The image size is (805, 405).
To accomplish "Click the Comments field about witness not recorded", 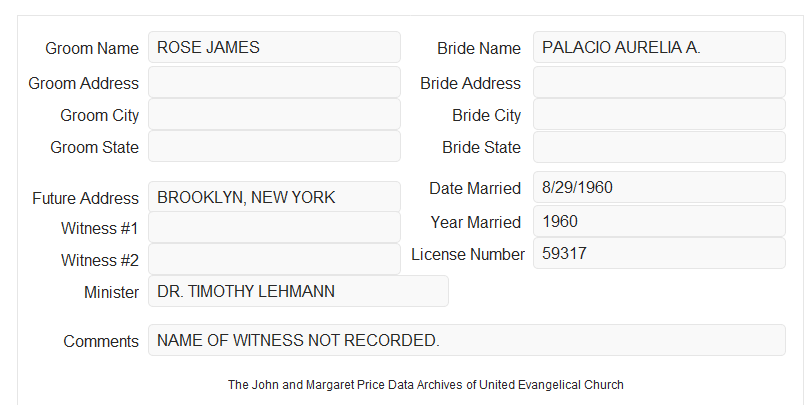I will [x=467, y=340].
